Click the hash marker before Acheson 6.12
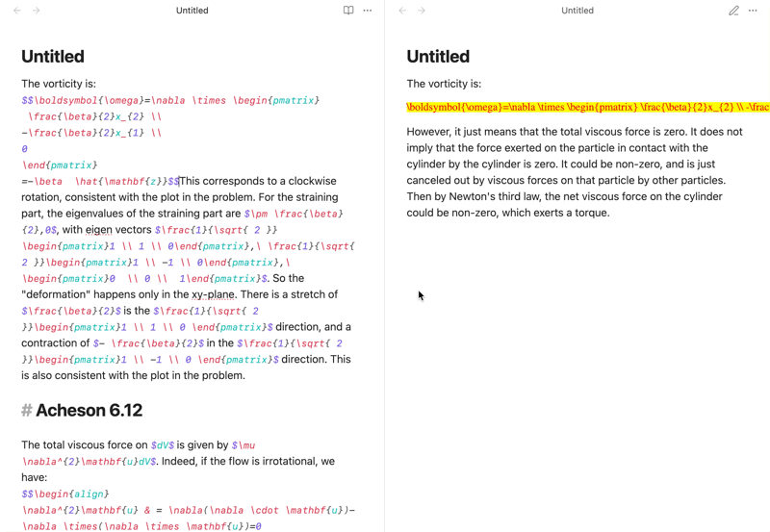The image size is (770, 532). click(26, 411)
